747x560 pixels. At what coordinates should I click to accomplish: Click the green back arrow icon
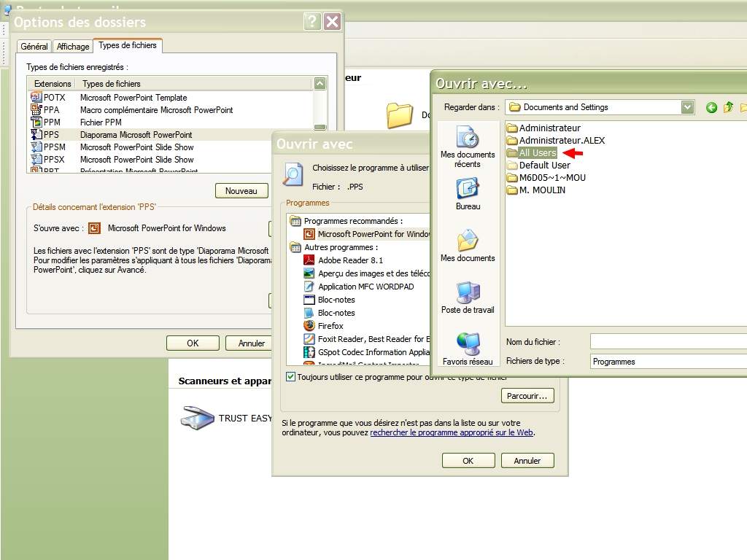click(x=712, y=108)
